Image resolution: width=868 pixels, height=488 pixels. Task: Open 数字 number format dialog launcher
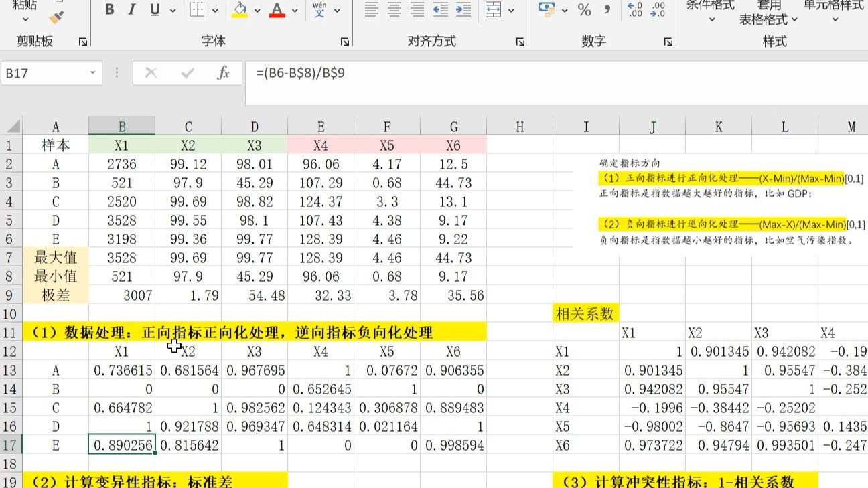click(668, 42)
